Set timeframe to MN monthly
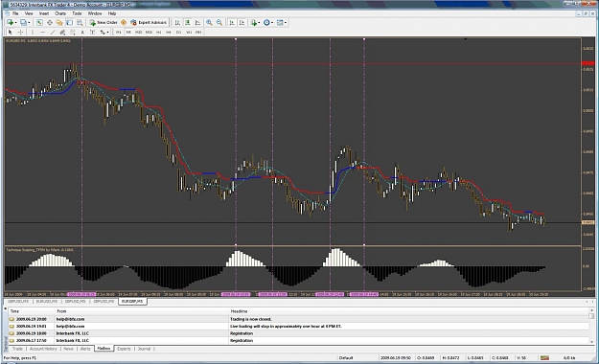This screenshot has width=599, height=364. pos(198,32)
